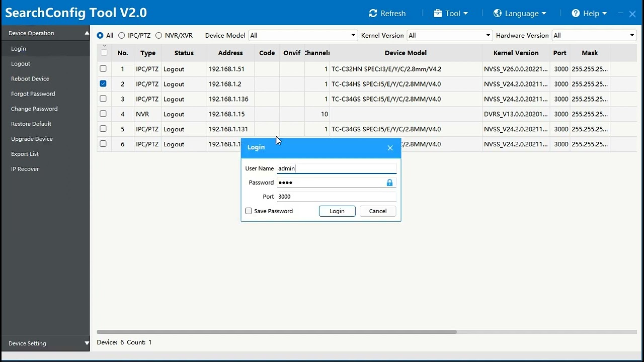Click the Address column header
644x362 pixels.
click(230, 53)
